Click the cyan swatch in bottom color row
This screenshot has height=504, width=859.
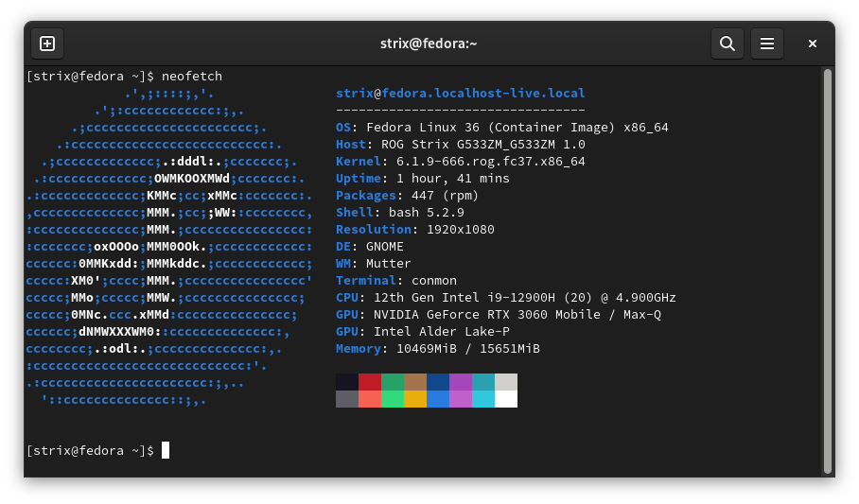click(x=483, y=399)
